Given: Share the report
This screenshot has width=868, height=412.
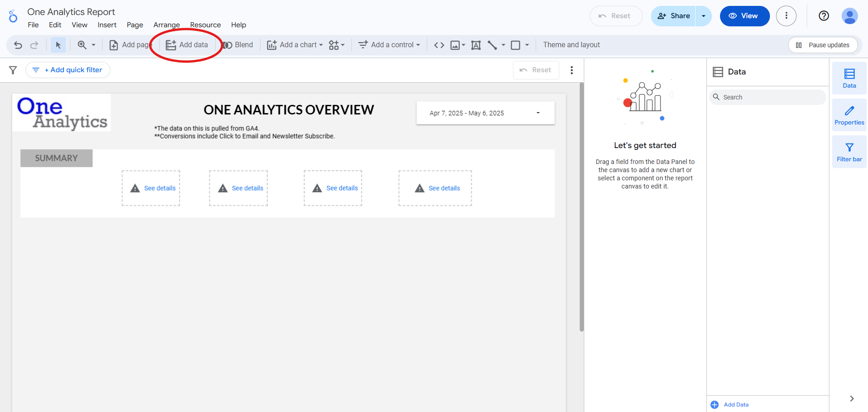Looking at the screenshot, I should [x=674, y=16].
